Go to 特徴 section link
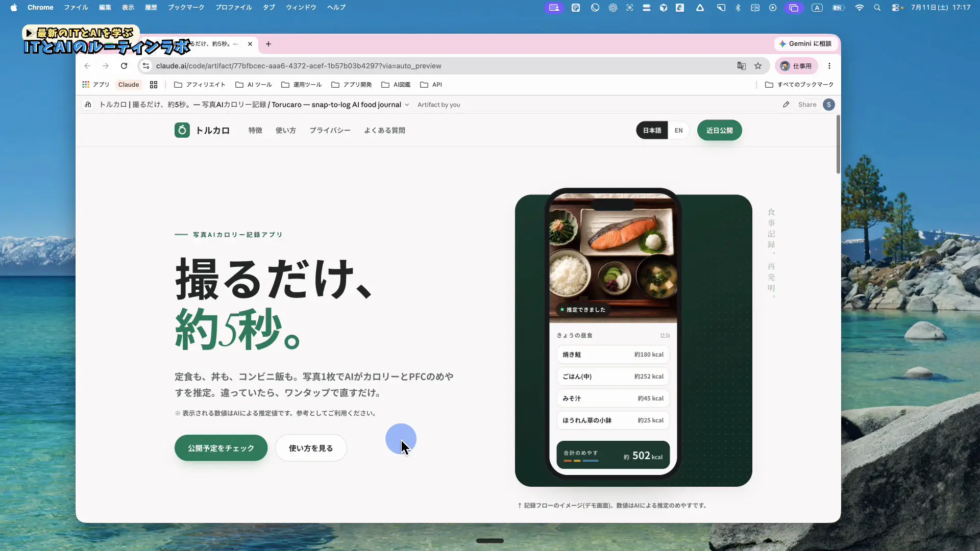The height and width of the screenshot is (551, 980). click(255, 131)
